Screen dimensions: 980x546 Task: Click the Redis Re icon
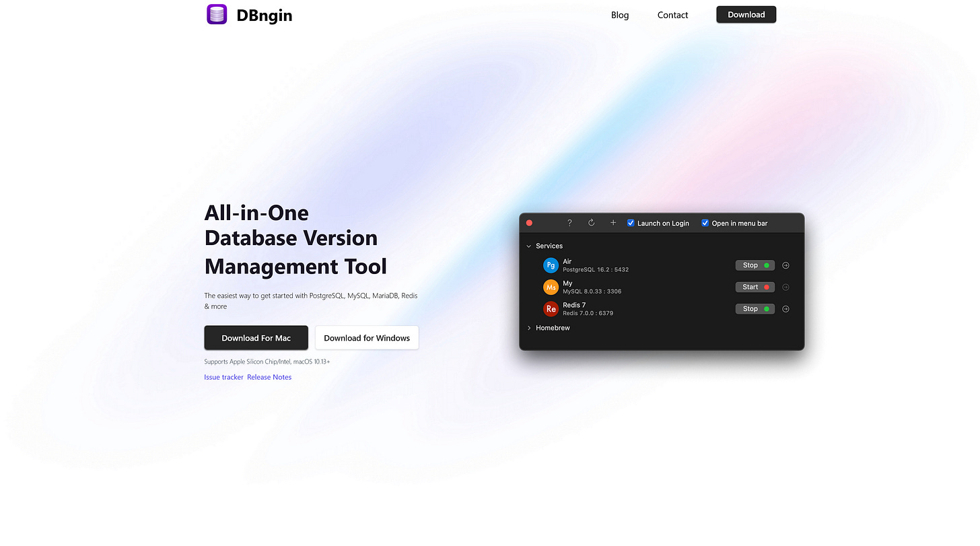551,309
